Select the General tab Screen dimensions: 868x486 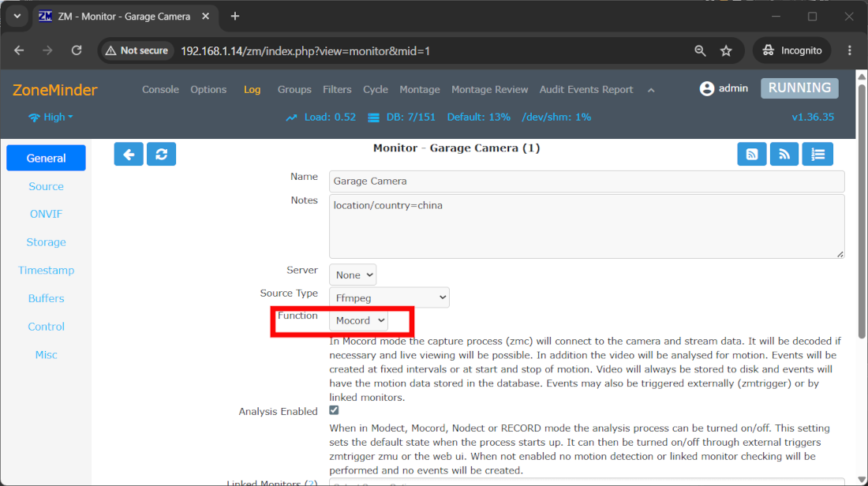point(46,159)
